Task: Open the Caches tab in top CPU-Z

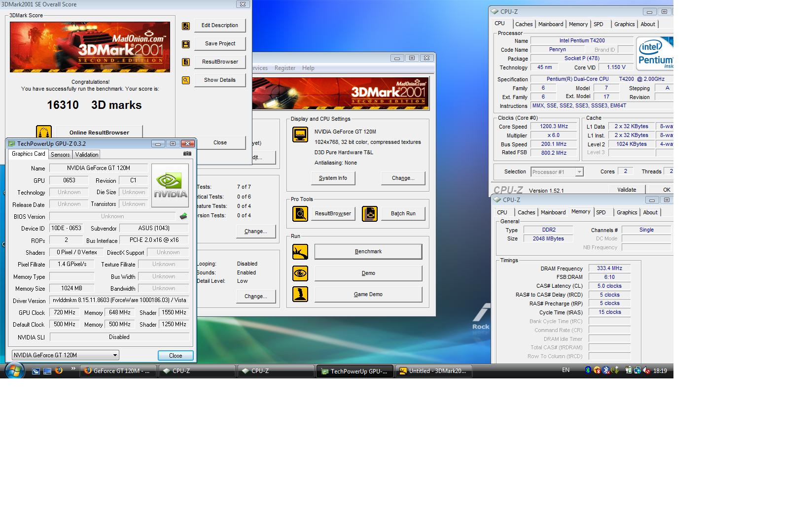Action: 524,24
